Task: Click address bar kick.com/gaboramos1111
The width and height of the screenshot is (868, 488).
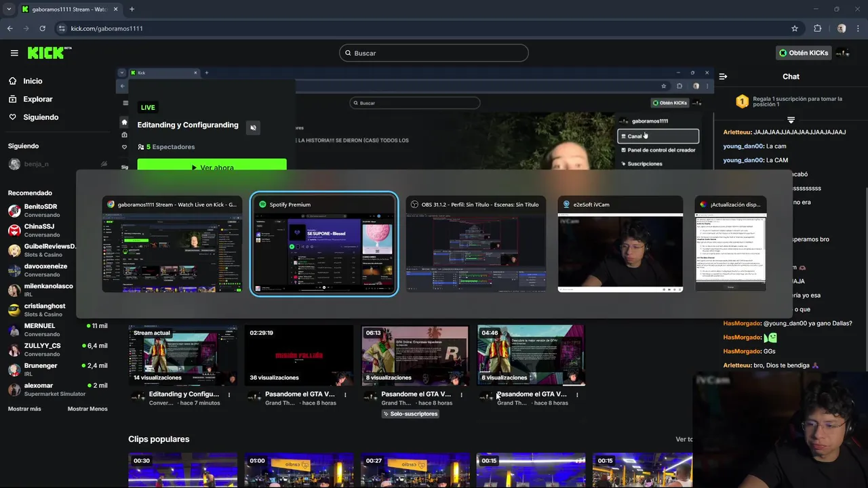Action: point(106,28)
